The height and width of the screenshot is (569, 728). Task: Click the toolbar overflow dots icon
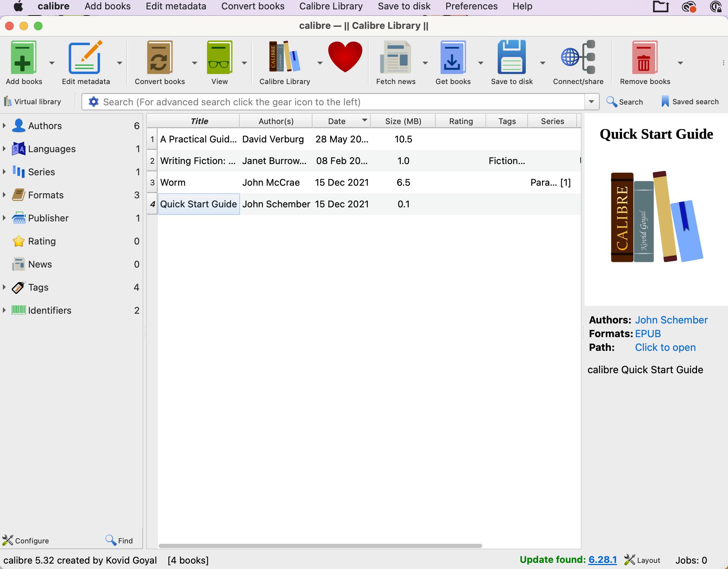[723, 63]
